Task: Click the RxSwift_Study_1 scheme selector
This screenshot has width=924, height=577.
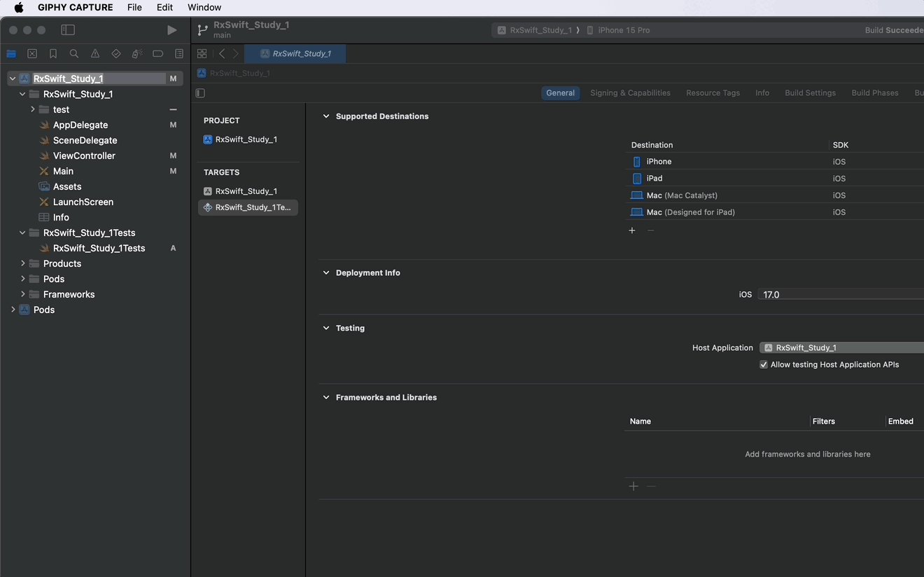Action: [534, 30]
